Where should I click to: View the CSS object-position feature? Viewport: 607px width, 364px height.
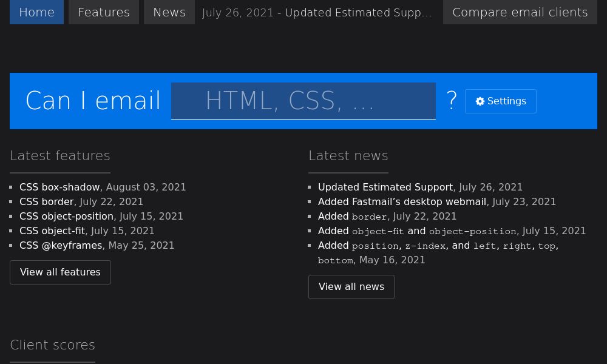[x=66, y=216]
